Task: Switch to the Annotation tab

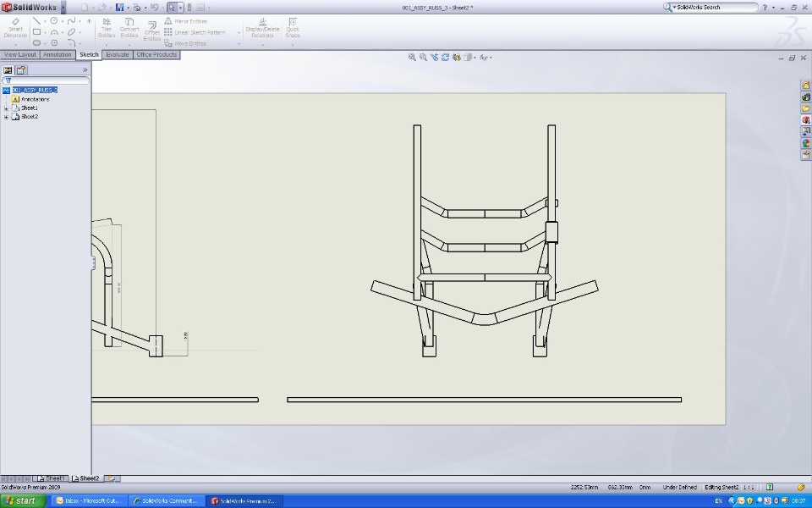Action: pos(57,54)
